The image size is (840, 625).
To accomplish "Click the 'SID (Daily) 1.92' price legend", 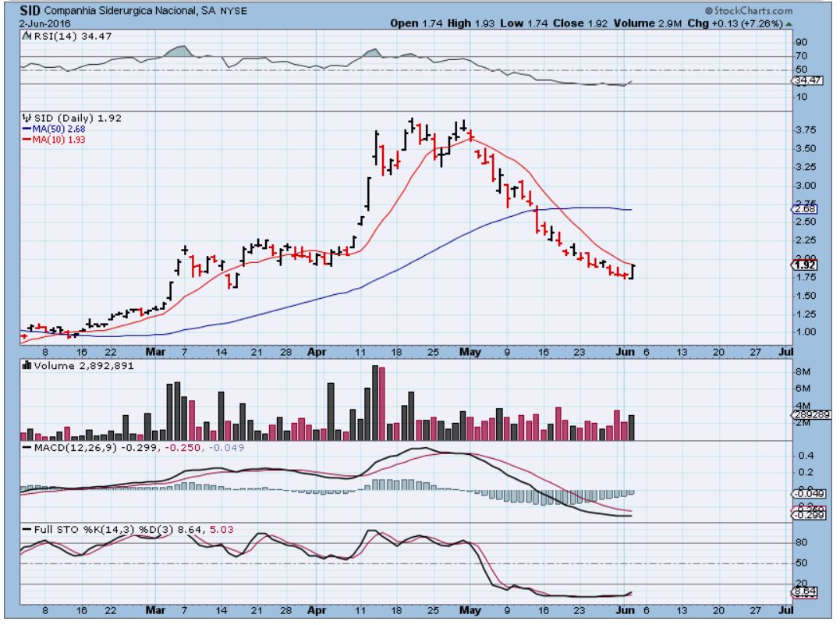I will (78, 118).
